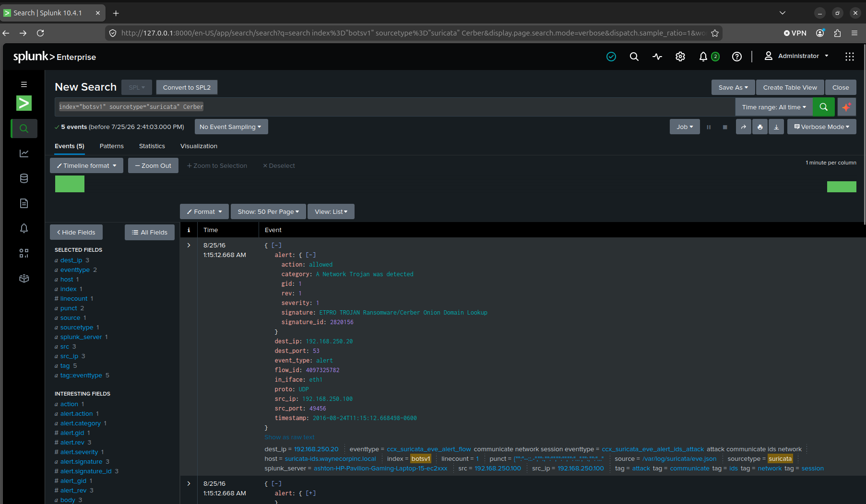The image size is (866, 504).
Task: Click the health status checkmark icon
Action: pos(611,57)
